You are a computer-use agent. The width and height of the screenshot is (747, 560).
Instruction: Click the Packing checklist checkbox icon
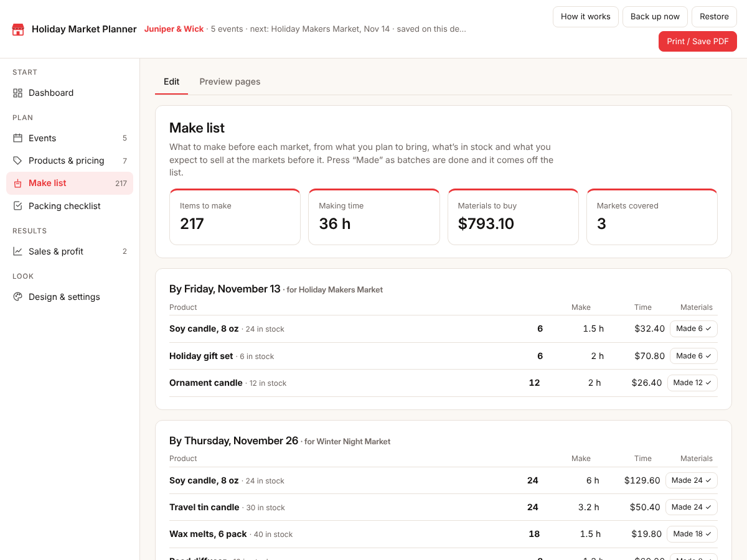pyautogui.click(x=17, y=206)
